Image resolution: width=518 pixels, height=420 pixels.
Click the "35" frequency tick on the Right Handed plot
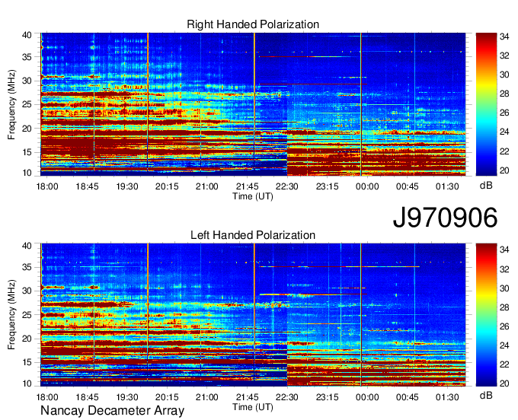(27, 57)
